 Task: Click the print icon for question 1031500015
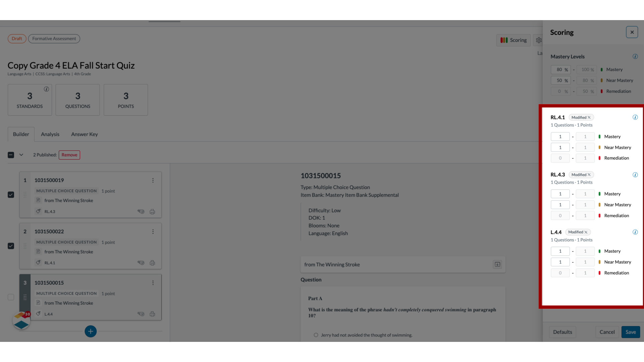click(x=152, y=314)
